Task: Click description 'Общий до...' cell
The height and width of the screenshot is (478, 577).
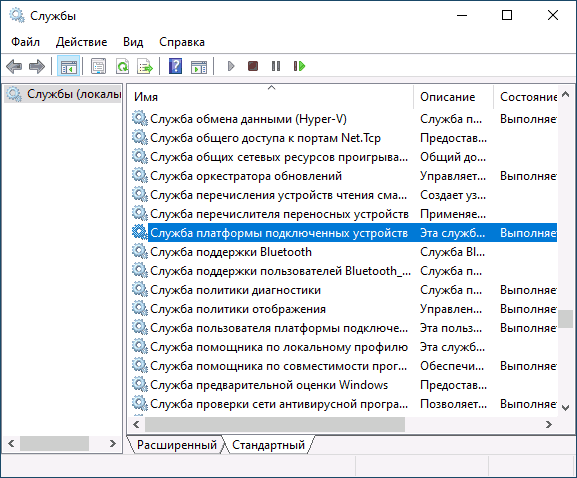Action: (453, 157)
